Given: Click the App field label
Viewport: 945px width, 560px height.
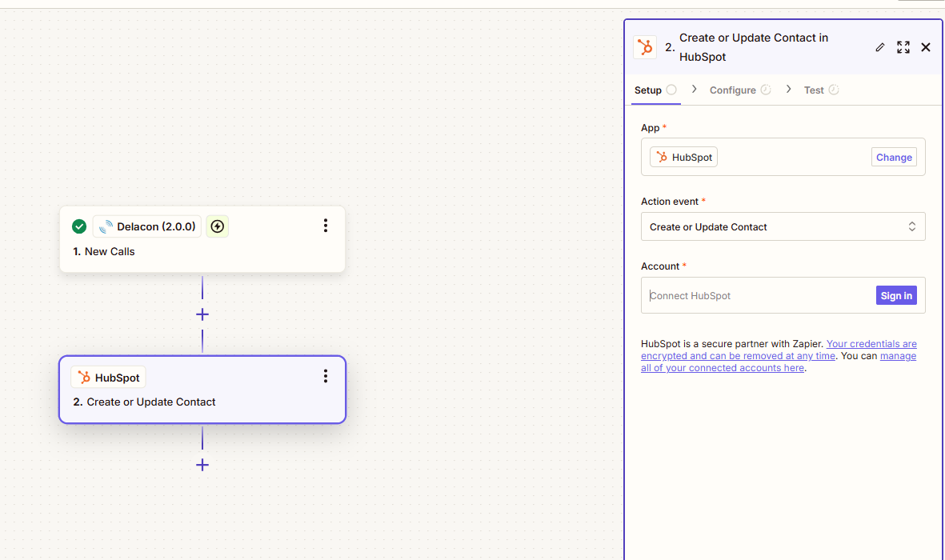Looking at the screenshot, I should [x=651, y=128].
